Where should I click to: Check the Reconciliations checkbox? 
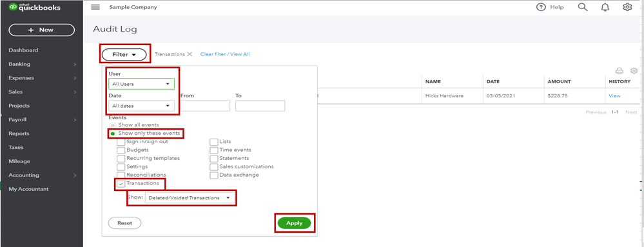click(121, 175)
